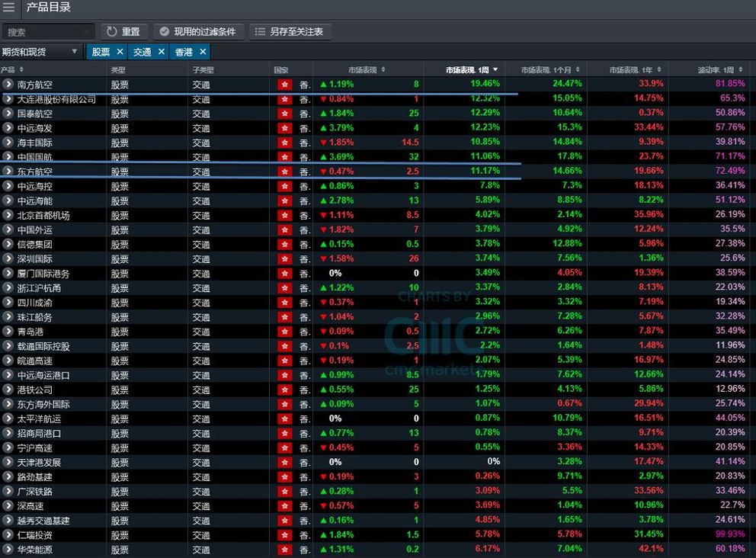Expand the 信德集团 row
The height and width of the screenshot is (558, 756).
(8, 245)
